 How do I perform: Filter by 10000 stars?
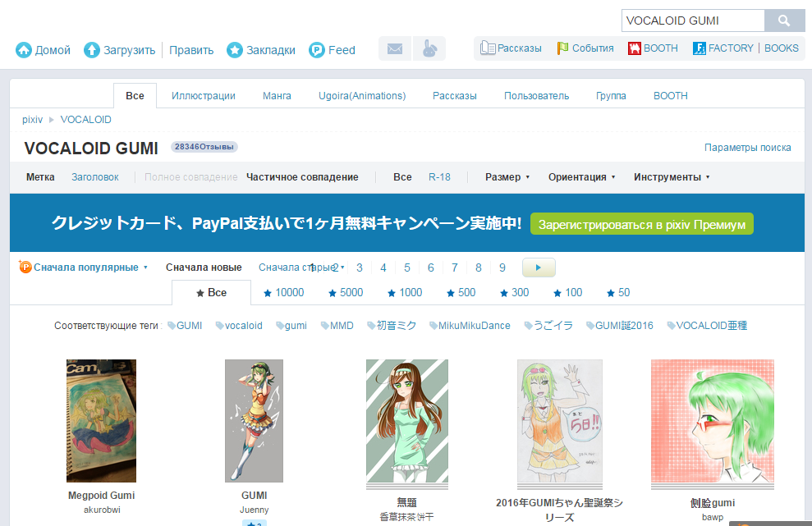[284, 292]
